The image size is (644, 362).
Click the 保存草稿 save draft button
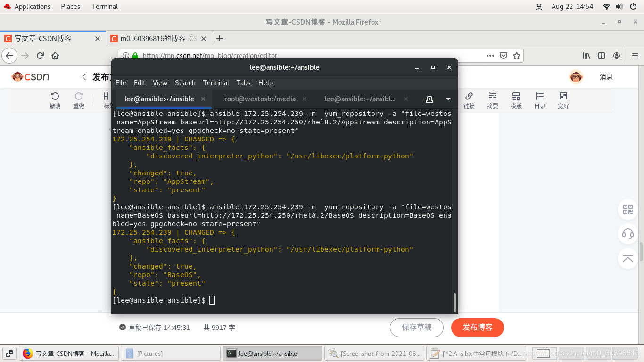click(417, 327)
